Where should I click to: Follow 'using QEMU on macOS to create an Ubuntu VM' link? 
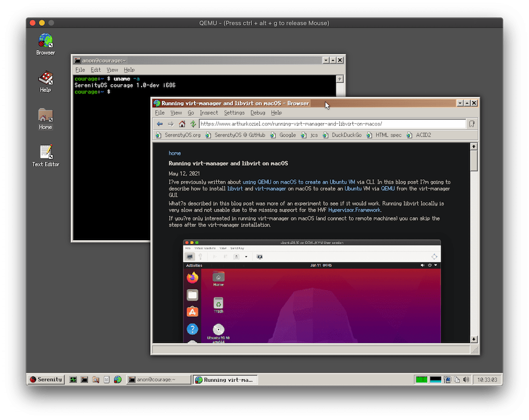299,182
